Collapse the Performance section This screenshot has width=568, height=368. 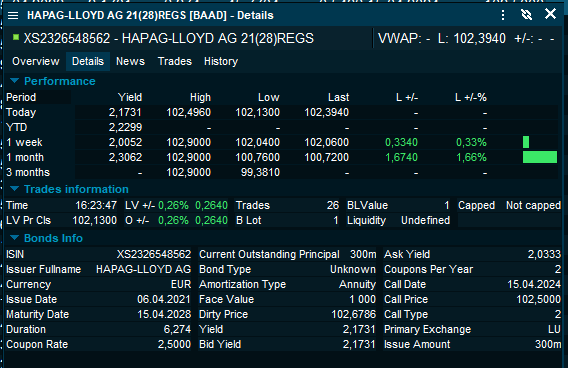[14, 81]
